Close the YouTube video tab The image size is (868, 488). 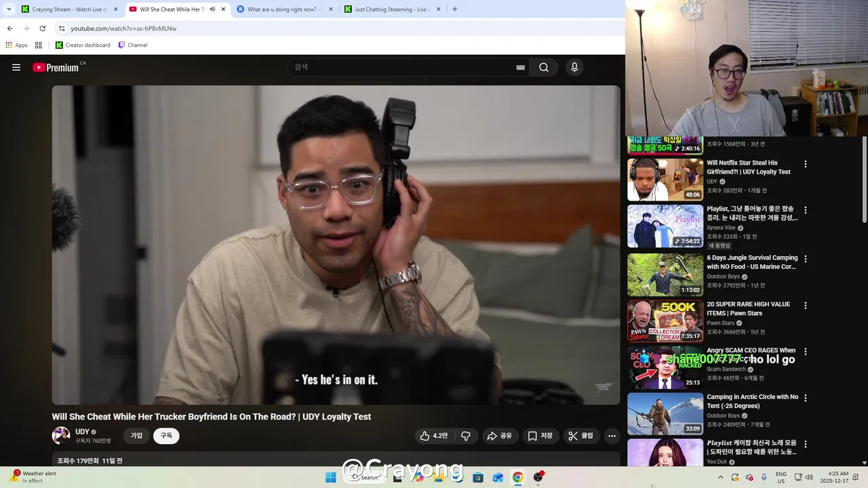coord(223,9)
